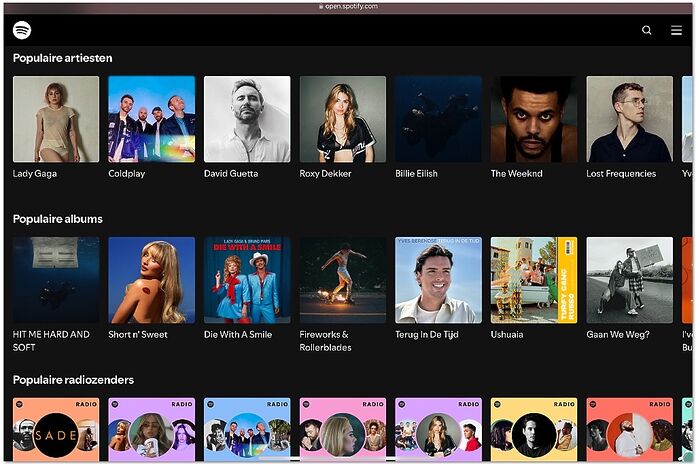
Task: Click Fireworks & Rollerblades title text
Action: coord(325,341)
